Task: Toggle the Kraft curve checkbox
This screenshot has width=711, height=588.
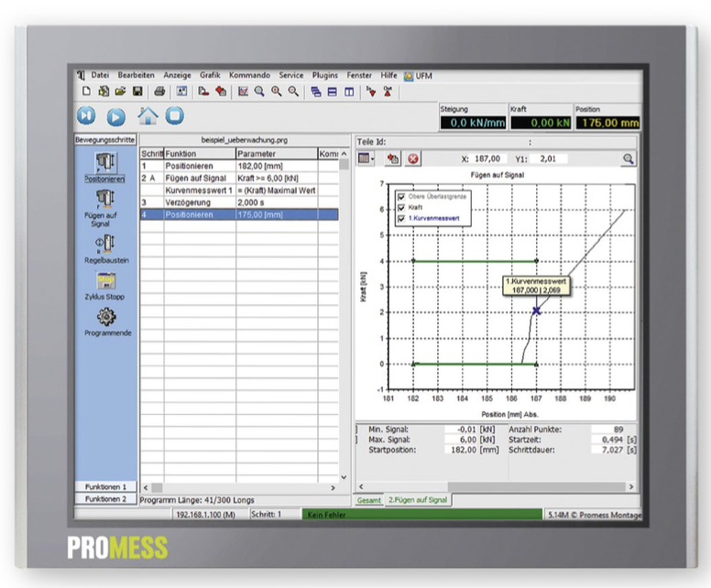Action: (x=400, y=207)
